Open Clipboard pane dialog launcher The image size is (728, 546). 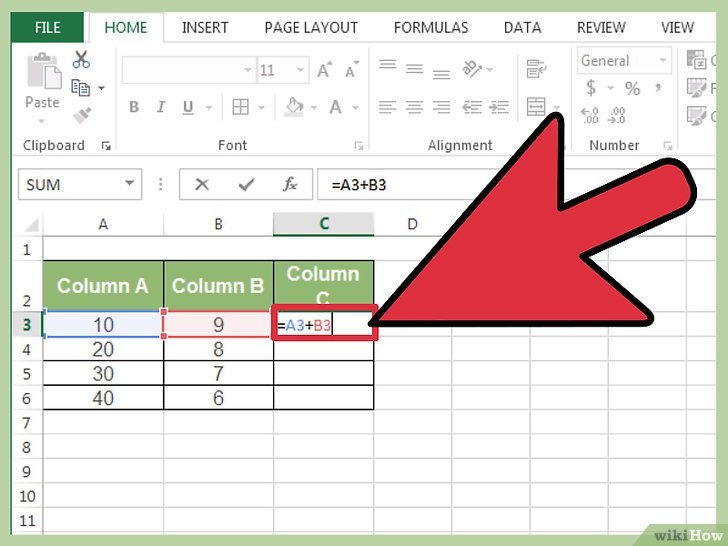[106, 146]
